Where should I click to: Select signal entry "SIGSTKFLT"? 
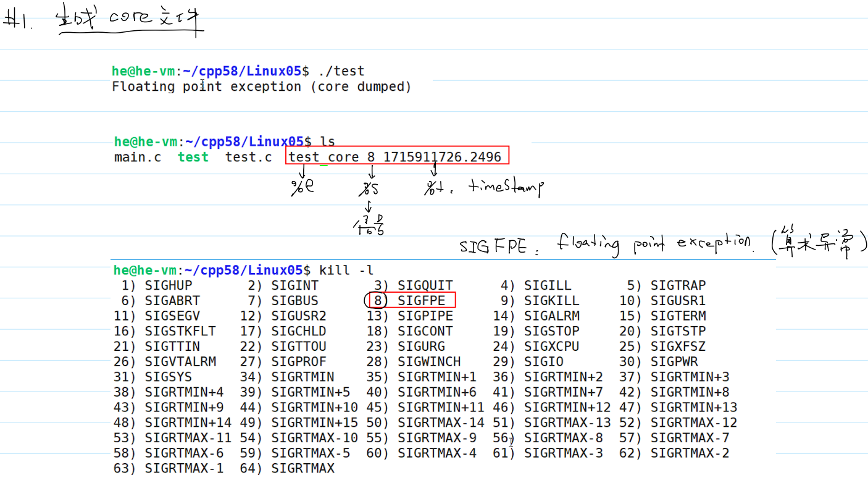point(181,331)
